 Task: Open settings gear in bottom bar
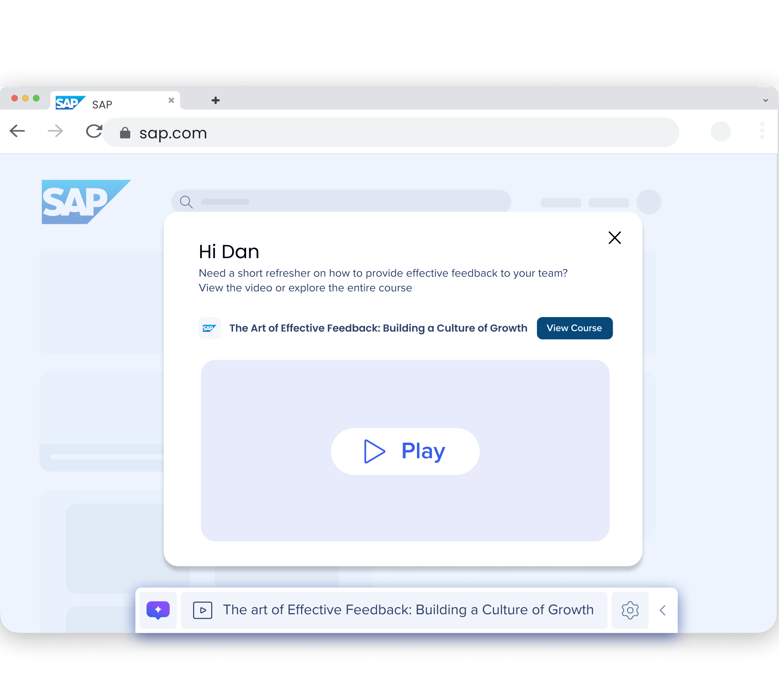630,610
